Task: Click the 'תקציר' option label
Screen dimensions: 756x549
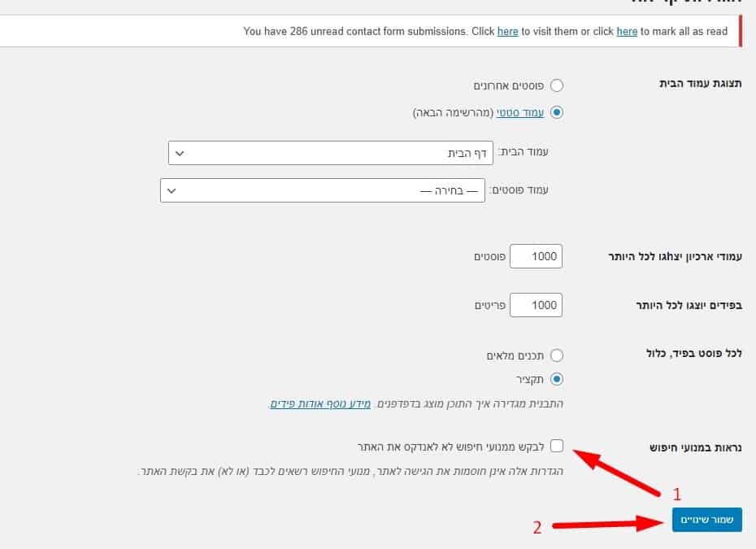Action: tap(530, 380)
